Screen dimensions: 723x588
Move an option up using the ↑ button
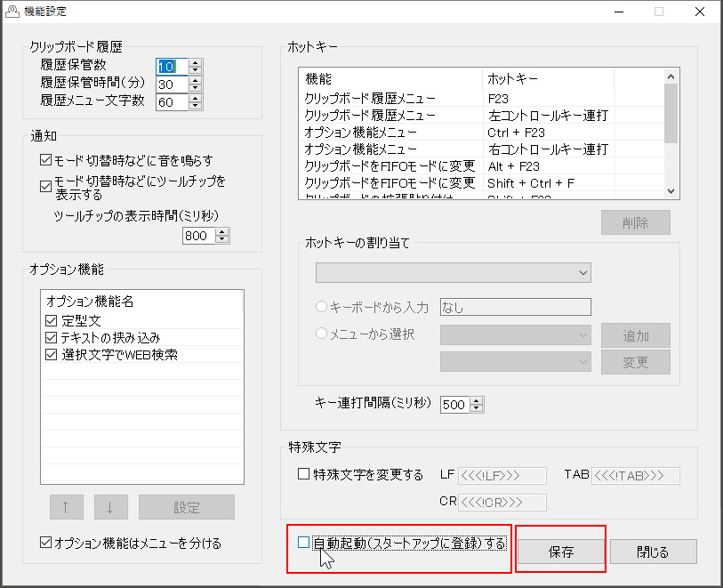[x=66, y=507]
